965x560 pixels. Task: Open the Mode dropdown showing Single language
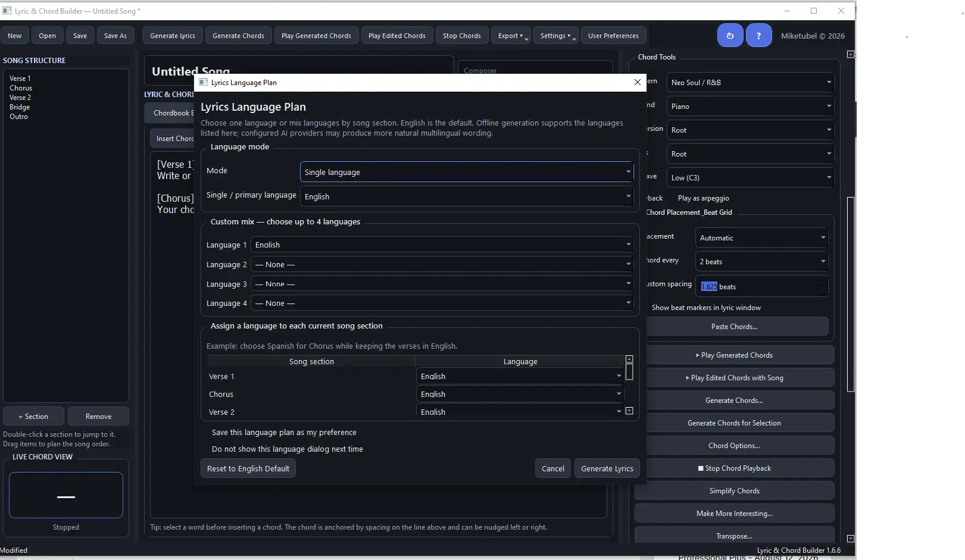coord(467,172)
